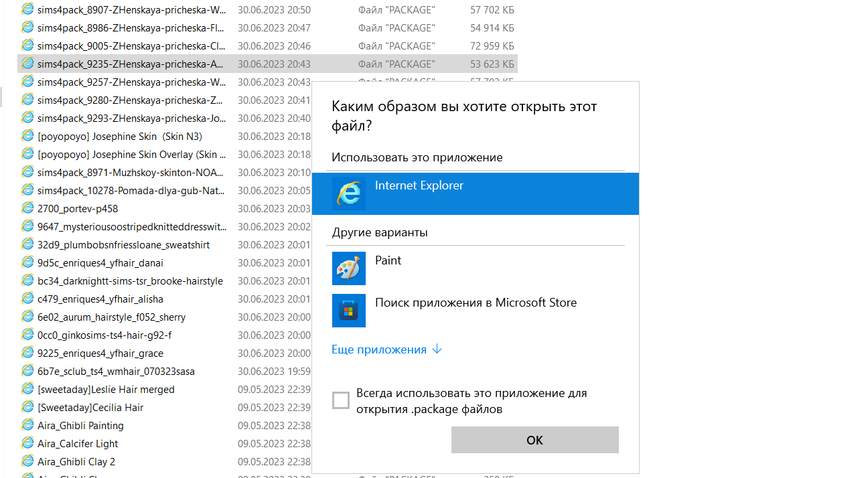Click file icon of Aira_Calcifer Light
The image size is (868, 478).
[x=27, y=443]
